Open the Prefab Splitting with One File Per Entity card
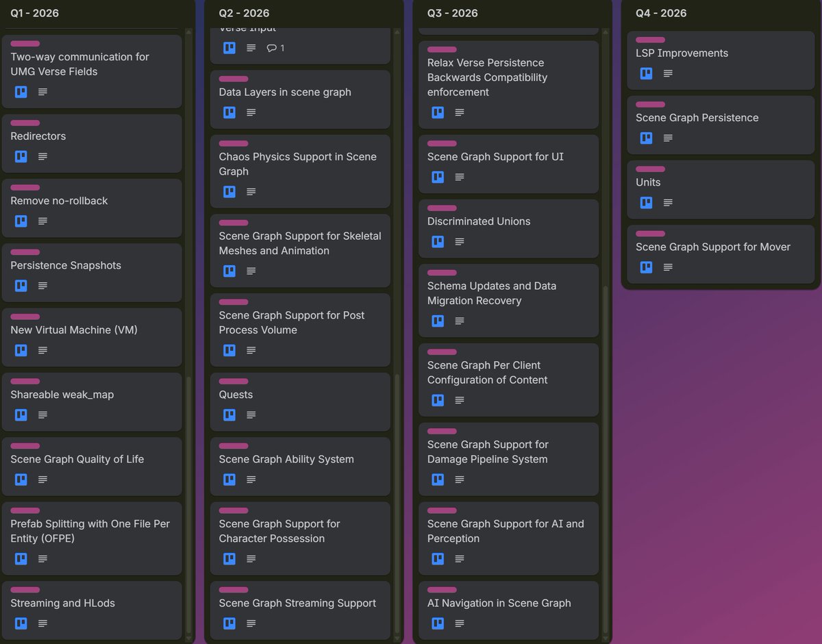This screenshot has width=822, height=644. (92, 538)
